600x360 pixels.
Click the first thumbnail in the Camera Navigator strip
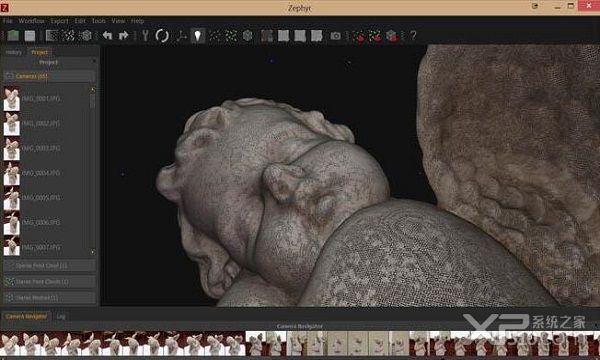pos(10,343)
